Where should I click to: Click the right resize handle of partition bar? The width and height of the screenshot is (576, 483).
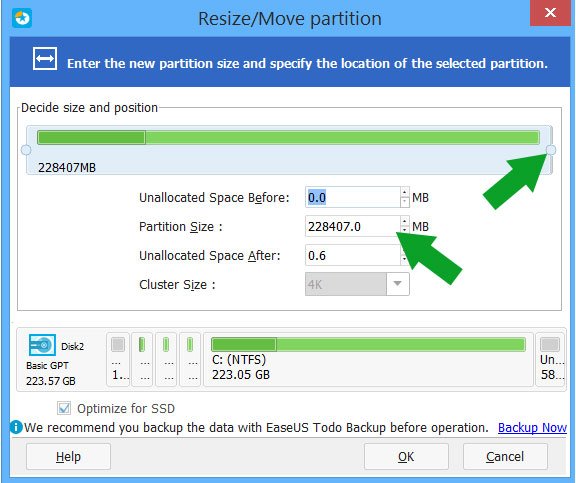point(551,150)
